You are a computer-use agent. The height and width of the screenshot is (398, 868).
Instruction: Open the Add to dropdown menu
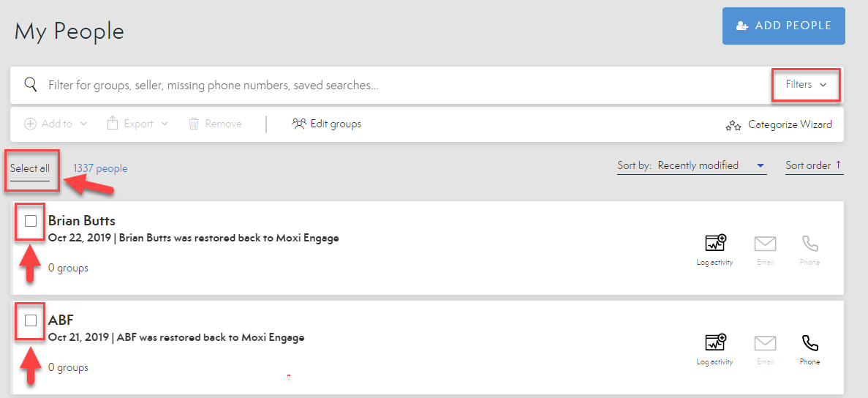click(x=56, y=124)
